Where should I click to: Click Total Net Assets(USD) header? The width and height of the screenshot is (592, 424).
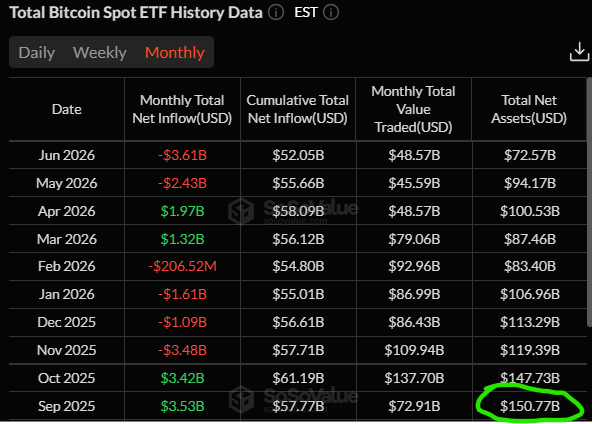529,109
